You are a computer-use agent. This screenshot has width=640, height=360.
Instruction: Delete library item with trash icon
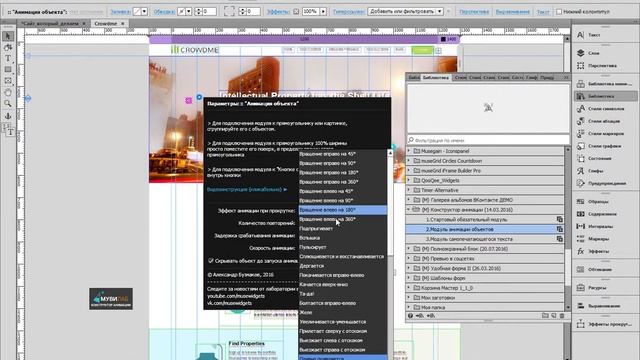pyautogui.click(x=562, y=316)
